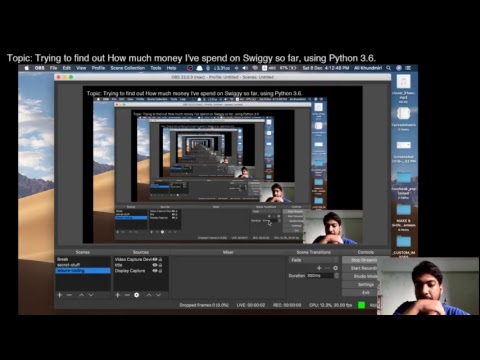Click the Bluetooth icon in the menu bar
480x360 pixels.
point(236,68)
